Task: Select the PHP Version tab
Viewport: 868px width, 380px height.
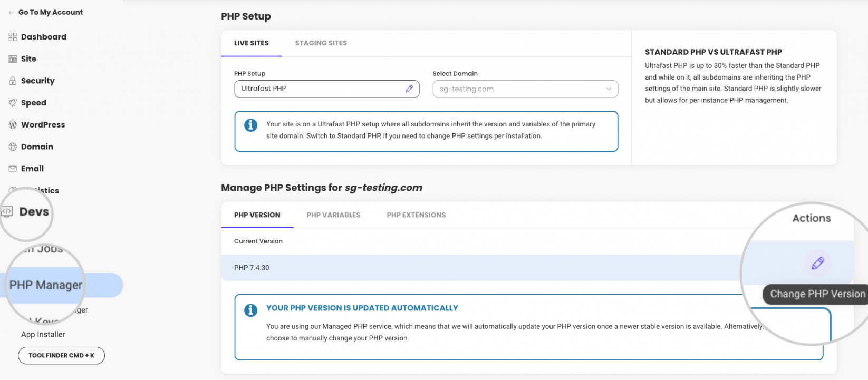Action: [x=257, y=215]
